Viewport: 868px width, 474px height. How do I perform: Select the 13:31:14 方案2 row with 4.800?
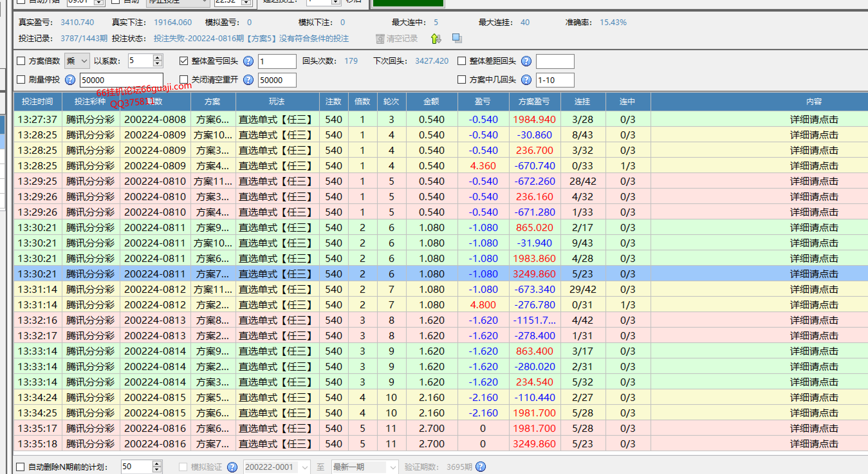coord(441,305)
